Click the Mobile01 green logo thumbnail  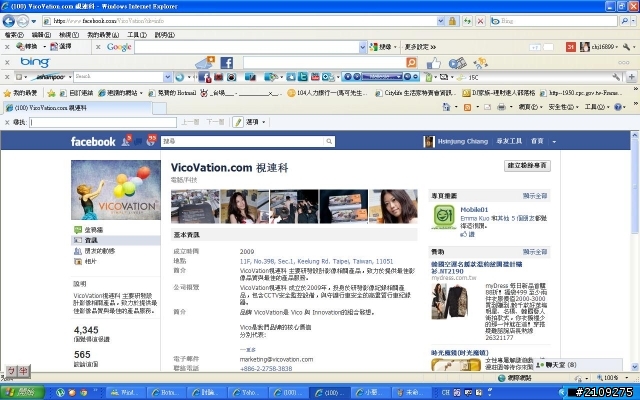(444, 217)
